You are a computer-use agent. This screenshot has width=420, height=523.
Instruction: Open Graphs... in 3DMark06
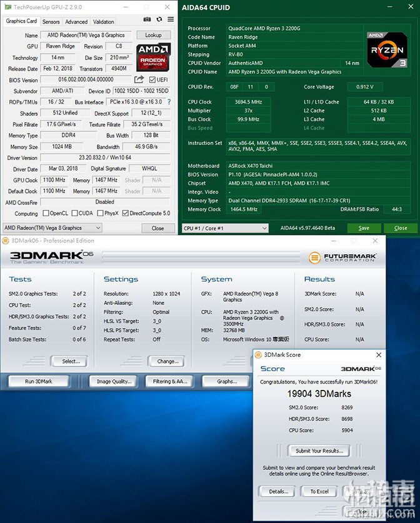(x=226, y=381)
